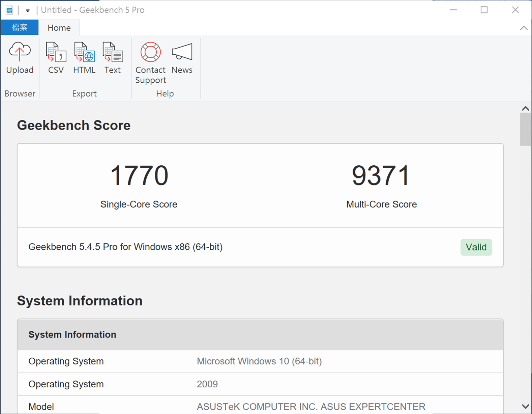Click the scroll up arrow
The image size is (532, 414).
525,109
